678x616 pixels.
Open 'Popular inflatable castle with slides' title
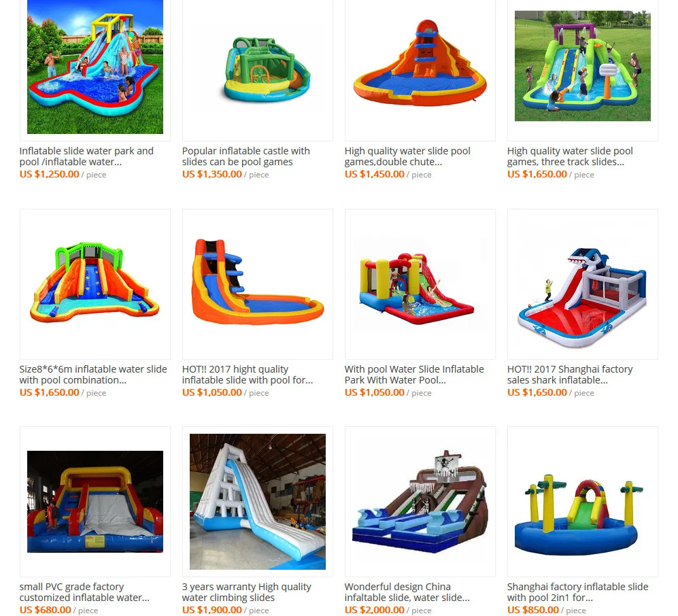click(245, 156)
